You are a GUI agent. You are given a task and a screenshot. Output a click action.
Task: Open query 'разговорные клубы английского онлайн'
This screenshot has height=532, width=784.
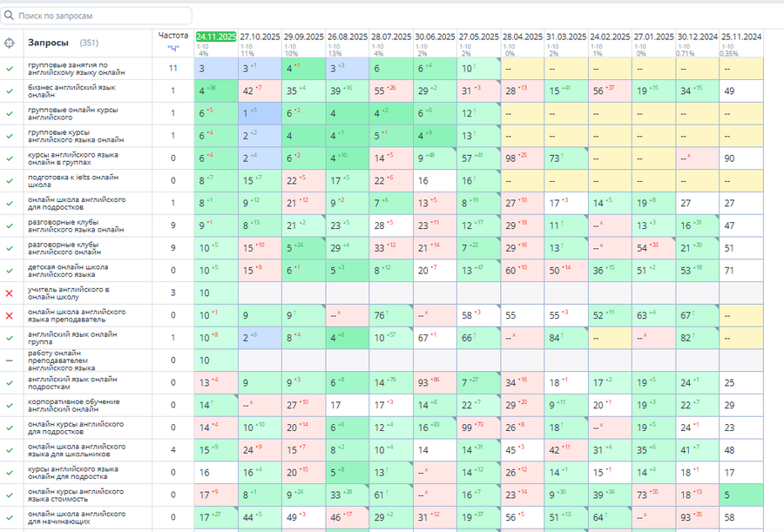coord(75,247)
